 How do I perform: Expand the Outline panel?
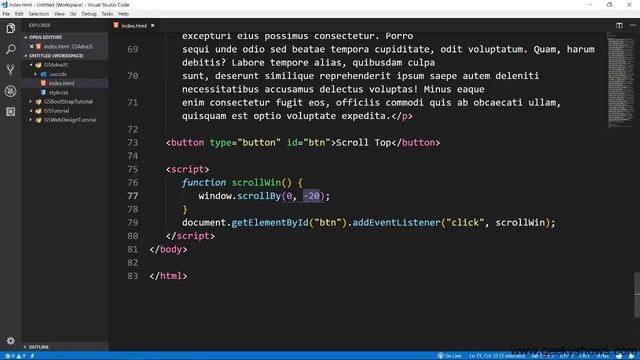[25, 347]
